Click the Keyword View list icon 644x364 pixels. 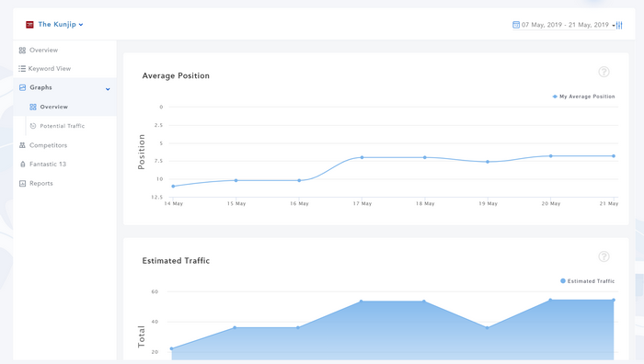click(22, 69)
